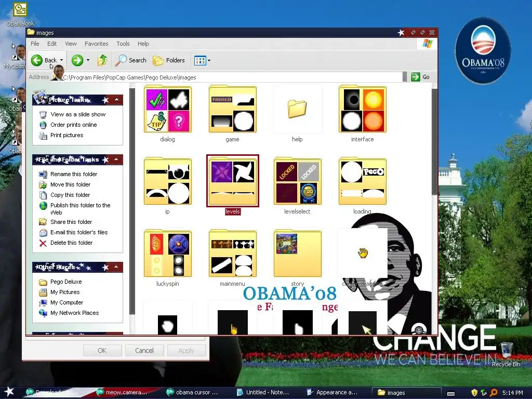
Task: Go up one folder level
Action: [x=102, y=60]
